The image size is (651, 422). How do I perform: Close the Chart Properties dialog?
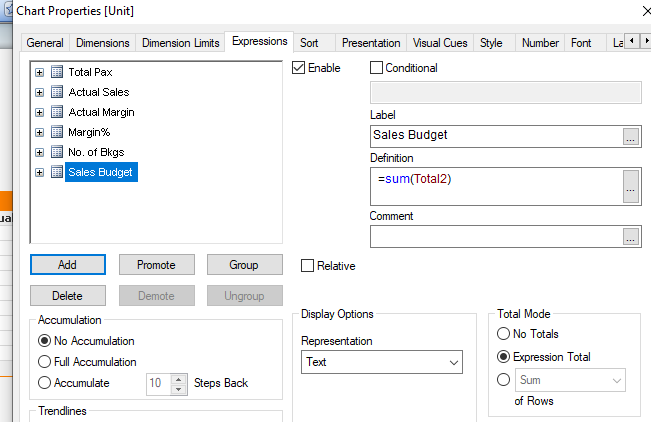click(646, 11)
